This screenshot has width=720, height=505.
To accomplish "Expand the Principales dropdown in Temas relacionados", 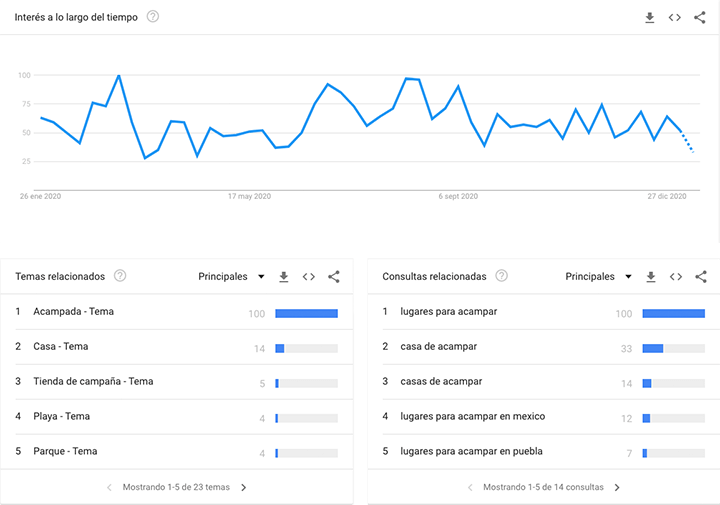I will (x=231, y=276).
